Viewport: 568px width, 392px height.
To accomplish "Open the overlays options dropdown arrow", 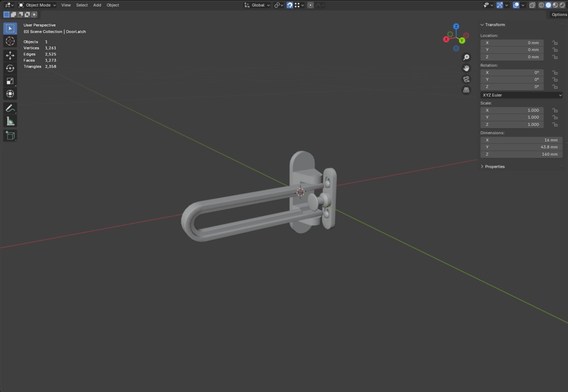I will (523, 5).
